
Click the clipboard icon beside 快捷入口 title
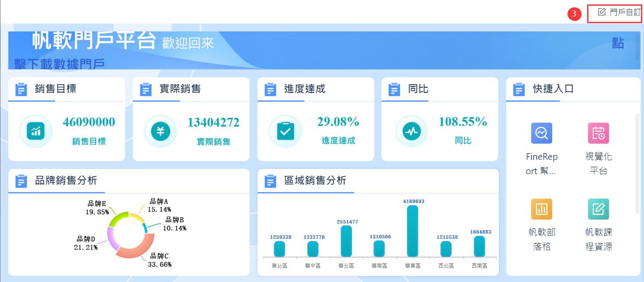coord(519,89)
